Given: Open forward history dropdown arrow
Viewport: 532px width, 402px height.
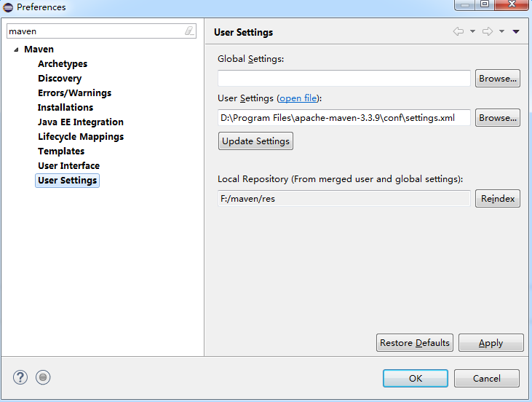Looking at the screenshot, I should pyautogui.click(x=502, y=31).
